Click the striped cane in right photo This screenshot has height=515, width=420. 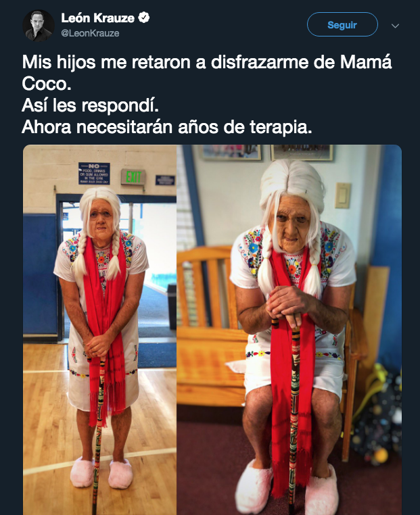click(294, 414)
